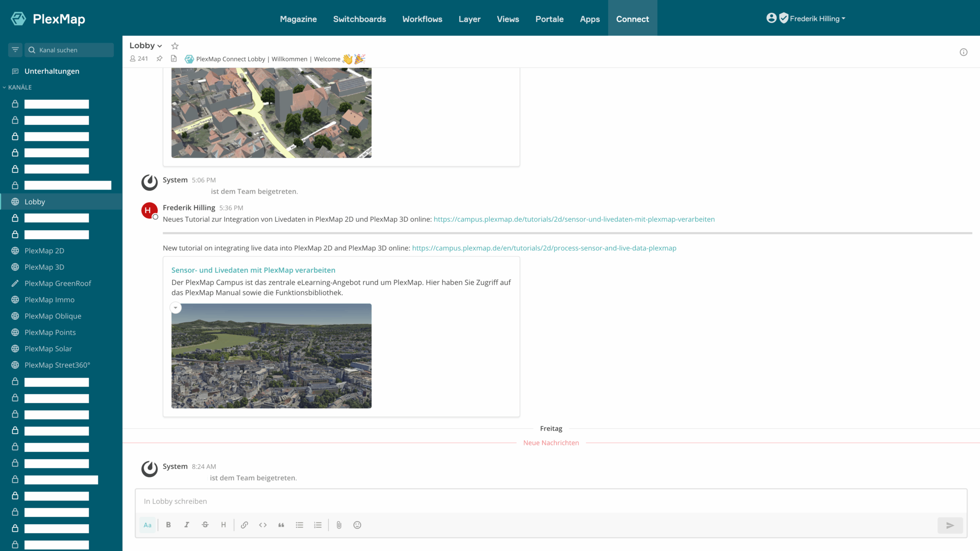Apply strikethrough formatting
This screenshot has height=551, width=980.
[x=205, y=525]
